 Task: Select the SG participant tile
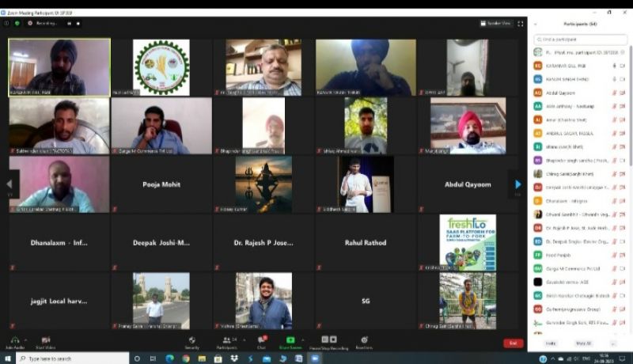point(366,301)
